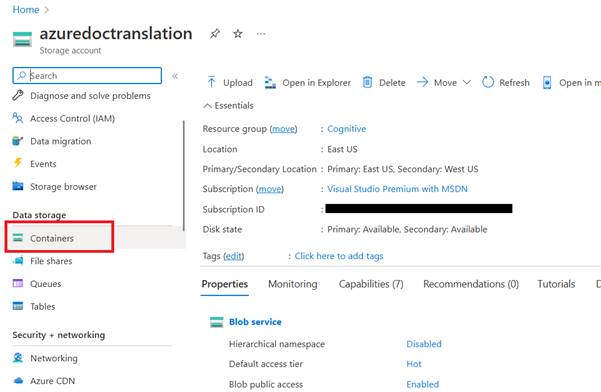Click the Events lightning bolt icon
The width and height of the screenshot is (601, 392).
click(18, 163)
